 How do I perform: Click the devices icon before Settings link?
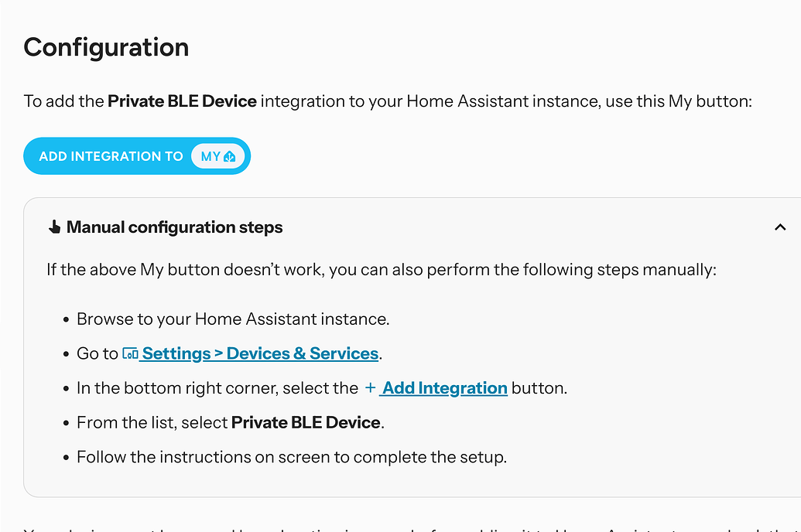coord(130,354)
